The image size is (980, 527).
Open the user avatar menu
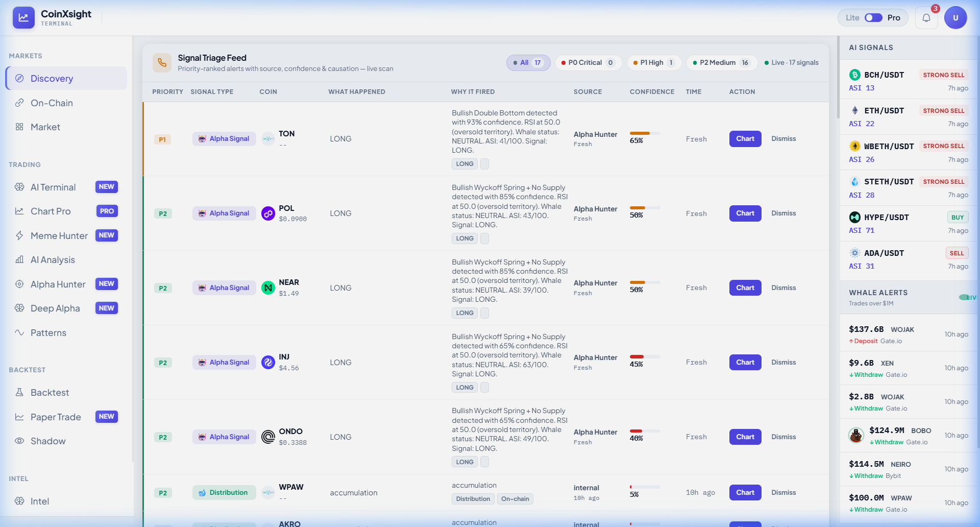[x=955, y=18]
